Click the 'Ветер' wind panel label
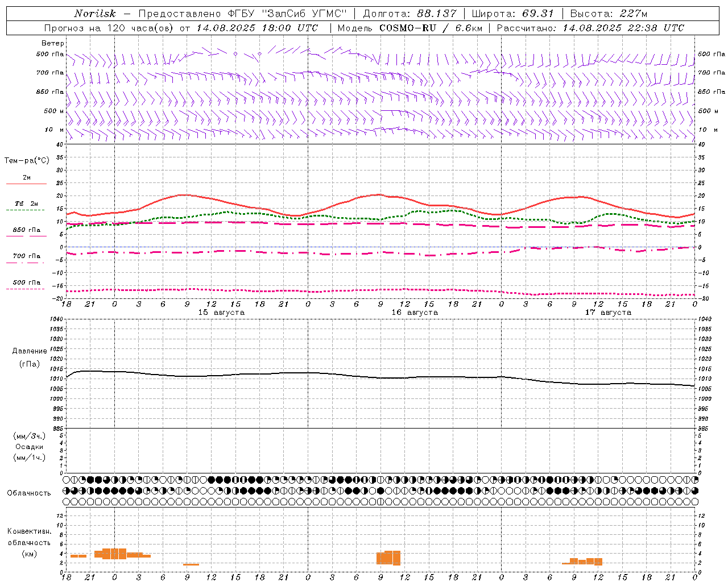The width and height of the screenshot is (728, 582). (x=53, y=43)
